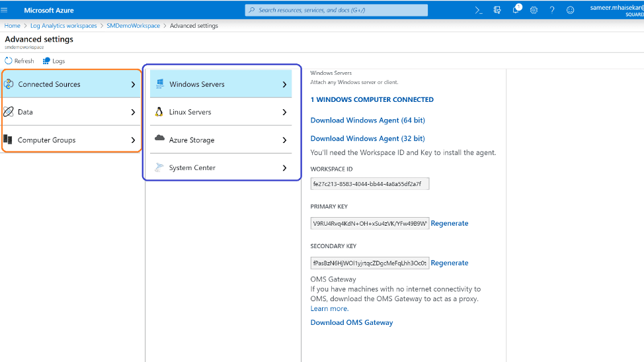Launch Cloud Shell from the top bar
The height and width of the screenshot is (362, 644).
tap(479, 10)
